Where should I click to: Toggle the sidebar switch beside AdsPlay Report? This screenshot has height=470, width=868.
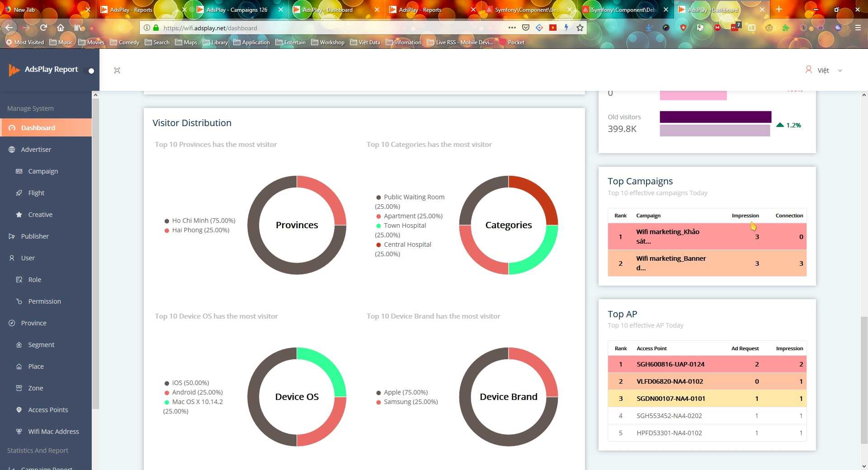[x=90, y=70]
